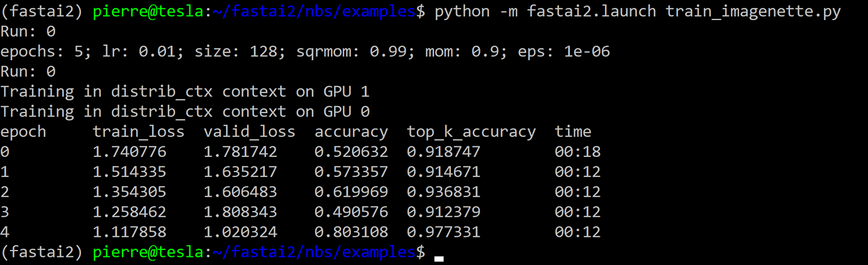
Task: Click the time column header
Action: coord(572,132)
